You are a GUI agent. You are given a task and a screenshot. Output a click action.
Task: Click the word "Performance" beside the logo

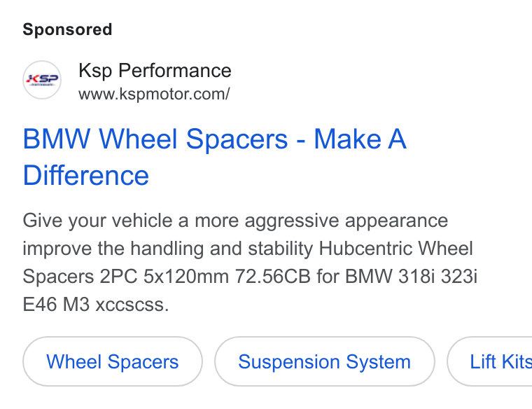click(175, 71)
